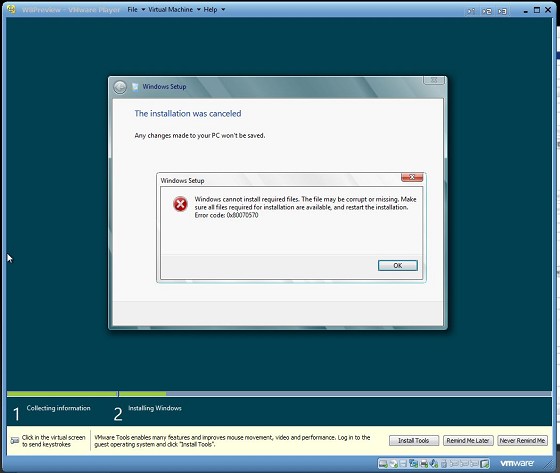Click the 'Installing Windows' step label
560x473 pixels.
point(155,408)
